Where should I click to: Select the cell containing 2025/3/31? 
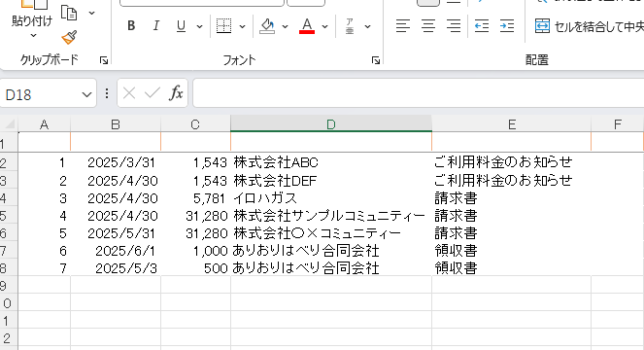point(116,162)
